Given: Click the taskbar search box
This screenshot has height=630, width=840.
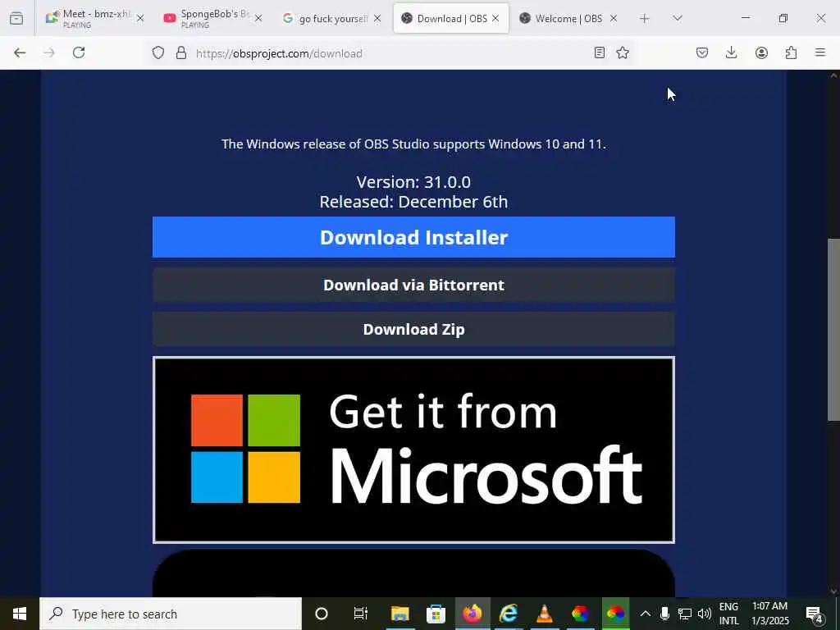Looking at the screenshot, I should pos(171,614).
